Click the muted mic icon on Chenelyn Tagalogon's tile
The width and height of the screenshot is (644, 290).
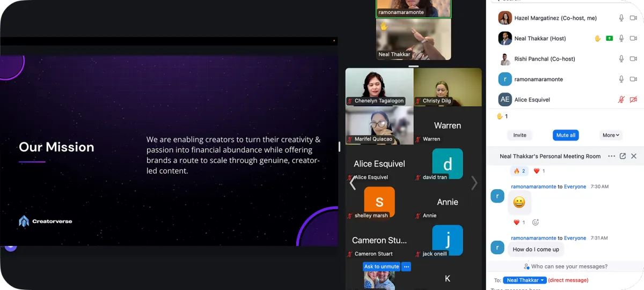[350, 101]
